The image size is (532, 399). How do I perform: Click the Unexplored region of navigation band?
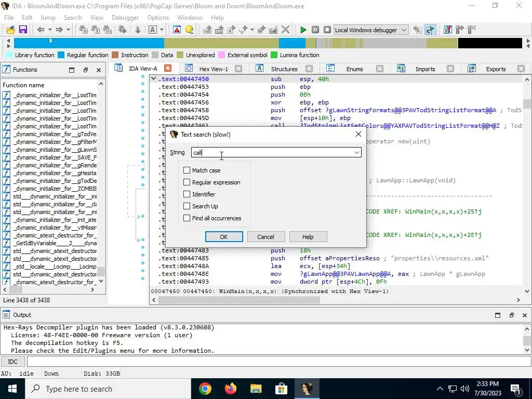coord(221,43)
